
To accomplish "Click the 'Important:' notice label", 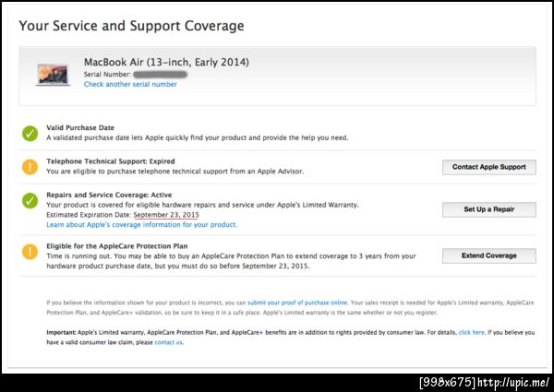I will click(x=61, y=332).
